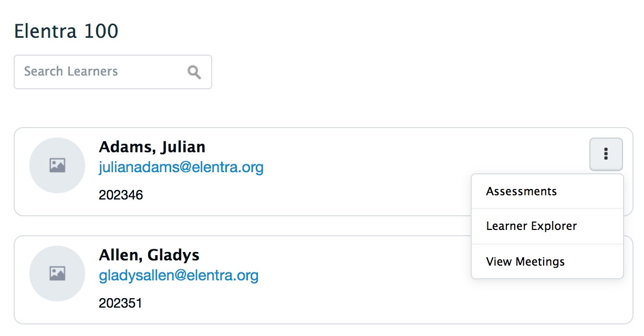This screenshot has height=336, width=644.
Task: Click the name Adams, Julian
Action: 152,146
